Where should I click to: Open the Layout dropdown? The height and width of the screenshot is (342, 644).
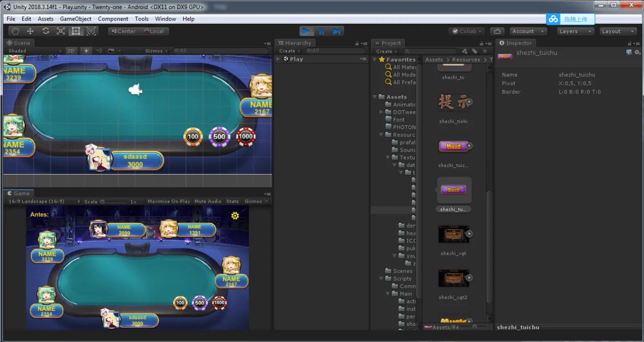click(618, 31)
